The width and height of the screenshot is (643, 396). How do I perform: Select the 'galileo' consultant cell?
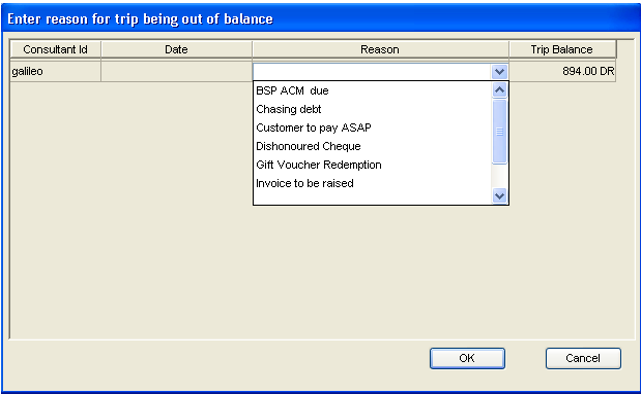55,71
